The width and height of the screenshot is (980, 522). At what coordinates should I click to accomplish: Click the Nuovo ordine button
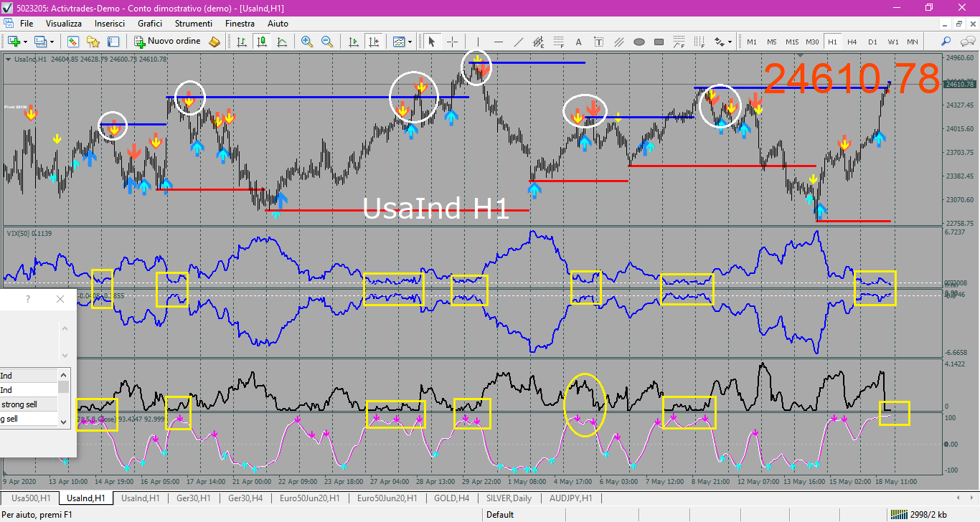pyautogui.click(x=167, y=42)
